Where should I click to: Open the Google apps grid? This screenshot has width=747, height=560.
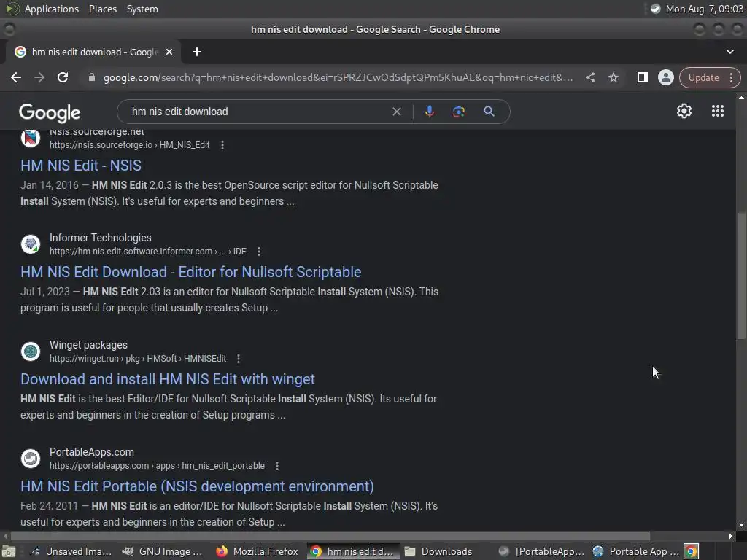click(718, 111)
